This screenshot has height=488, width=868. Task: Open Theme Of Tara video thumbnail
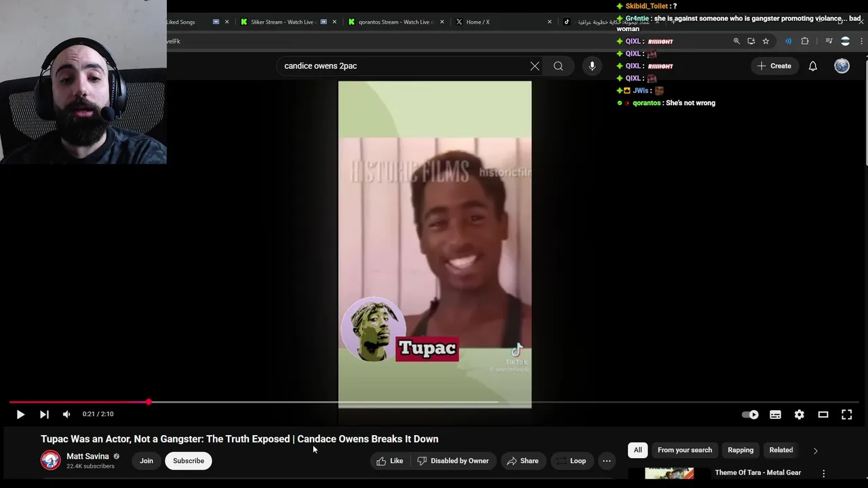tap(669, 474)
